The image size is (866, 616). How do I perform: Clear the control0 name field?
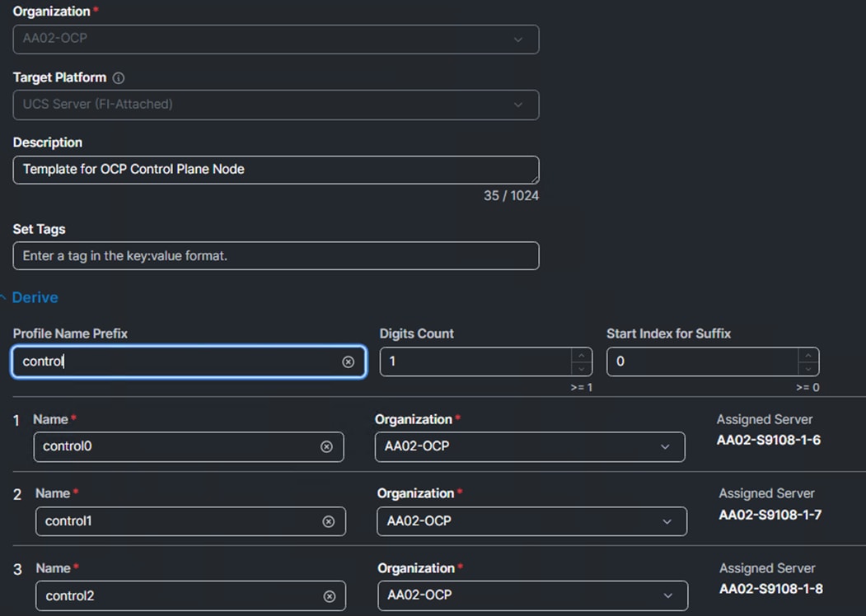[326, 446]
